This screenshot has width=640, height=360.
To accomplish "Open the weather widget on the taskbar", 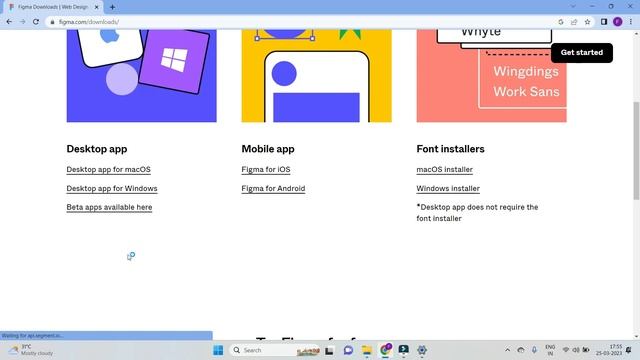I will coord(32,350).
